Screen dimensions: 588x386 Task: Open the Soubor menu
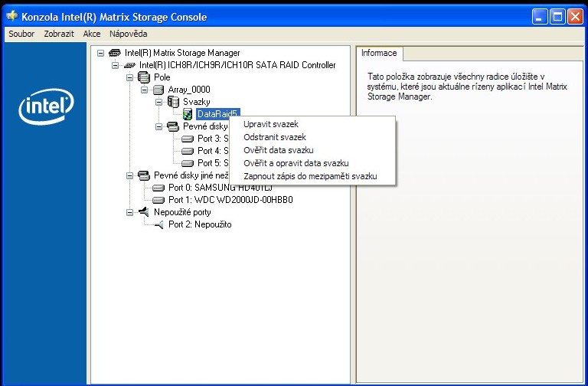21,34
